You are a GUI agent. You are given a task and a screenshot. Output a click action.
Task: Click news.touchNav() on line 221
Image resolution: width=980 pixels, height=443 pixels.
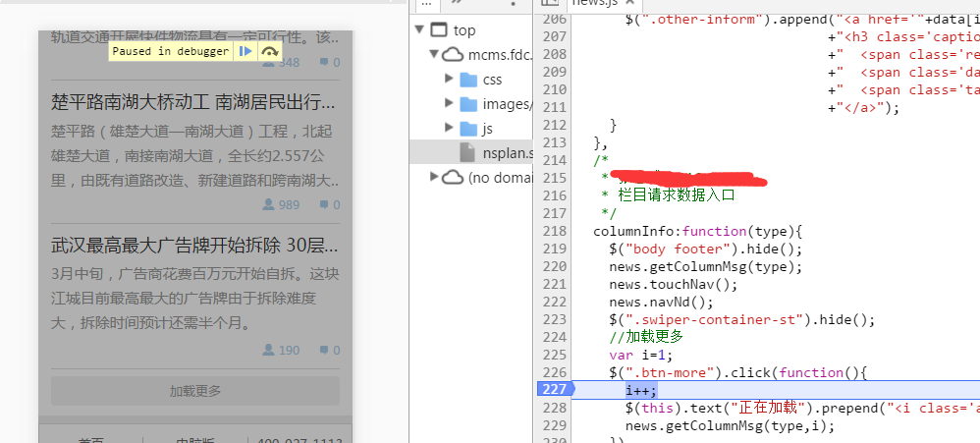point(674,284)
